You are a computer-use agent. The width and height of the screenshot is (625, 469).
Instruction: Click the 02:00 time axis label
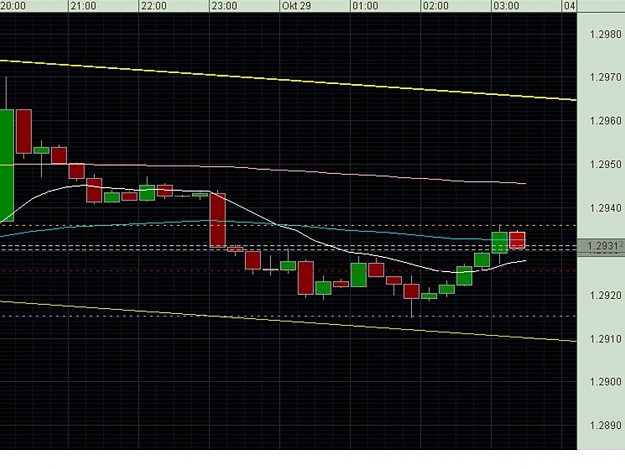coord(436,6)
